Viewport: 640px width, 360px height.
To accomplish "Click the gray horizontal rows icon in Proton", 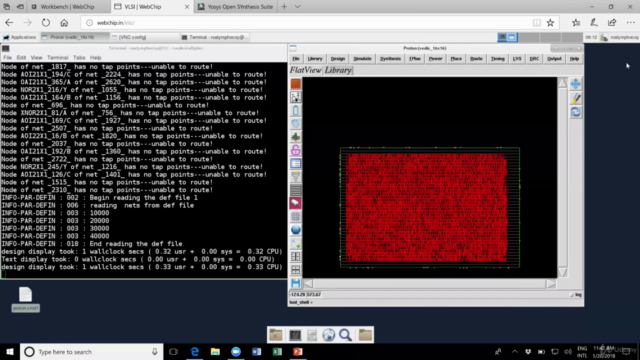I will [x=296, y=190].
